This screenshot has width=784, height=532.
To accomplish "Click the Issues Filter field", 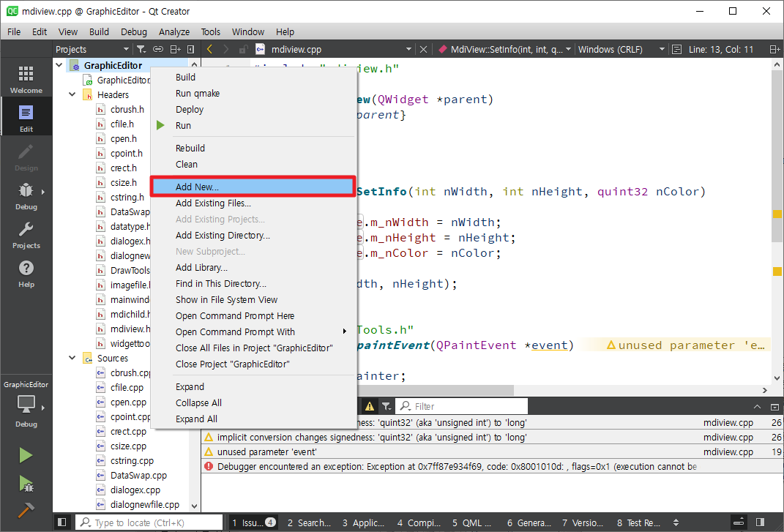I will pos(461,406).
